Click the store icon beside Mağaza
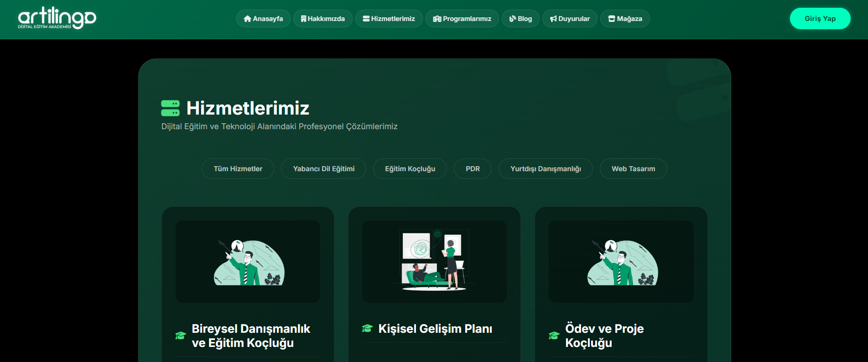Screen dimensions: 868x362 tap(612, 19)
